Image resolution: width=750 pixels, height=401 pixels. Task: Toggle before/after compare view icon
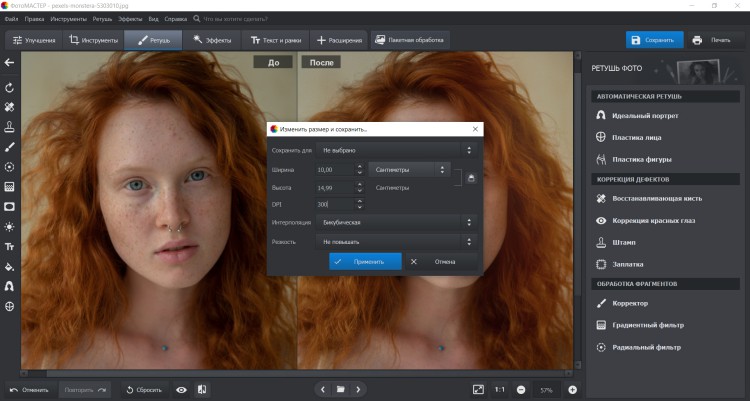(x=202, y=389)
